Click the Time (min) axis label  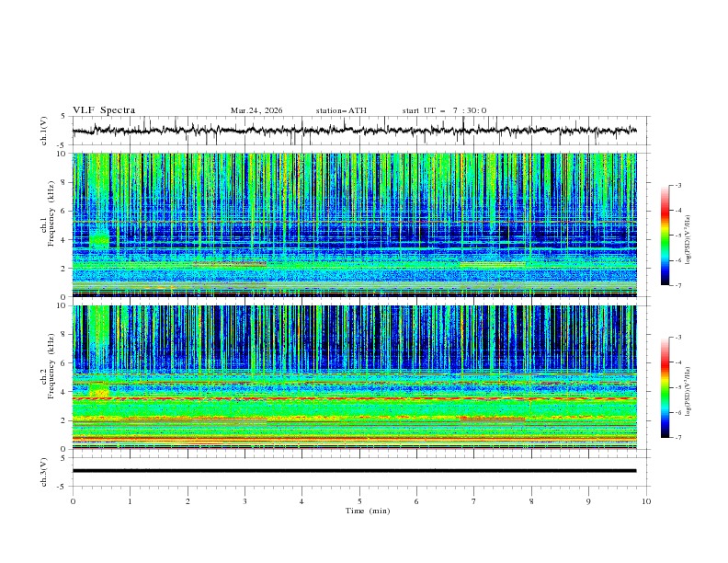pyautogui.click(x=368, y=510)
